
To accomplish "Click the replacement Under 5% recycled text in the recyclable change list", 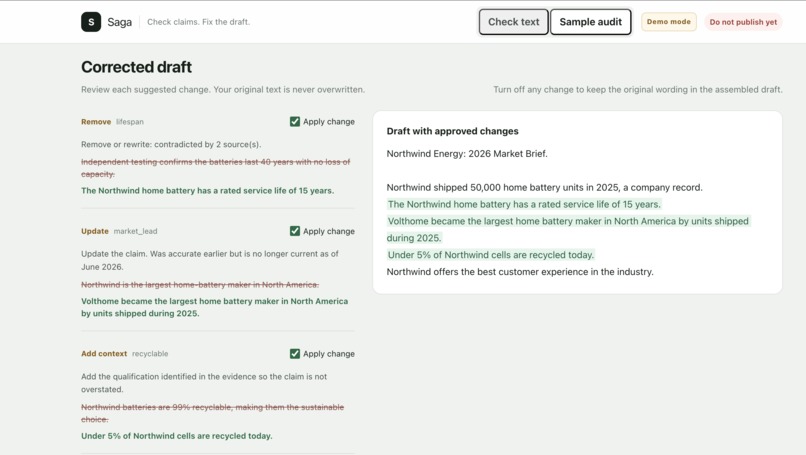I will tap(177, 436).
